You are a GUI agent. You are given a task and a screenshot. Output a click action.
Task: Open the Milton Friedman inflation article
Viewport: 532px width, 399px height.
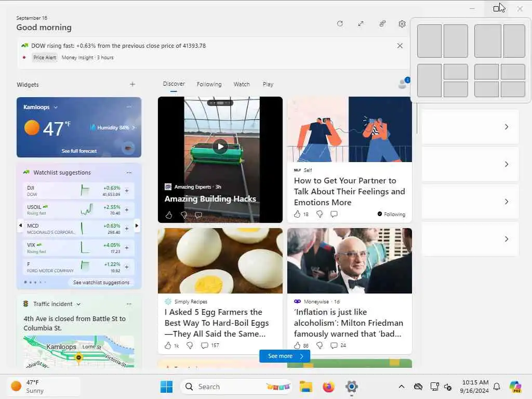pos(349,323)
